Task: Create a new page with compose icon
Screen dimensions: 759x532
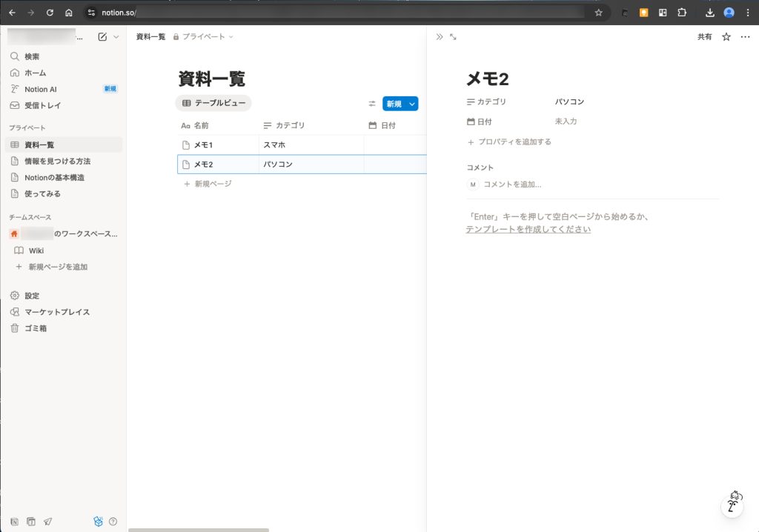Action: tap(102, 37)
